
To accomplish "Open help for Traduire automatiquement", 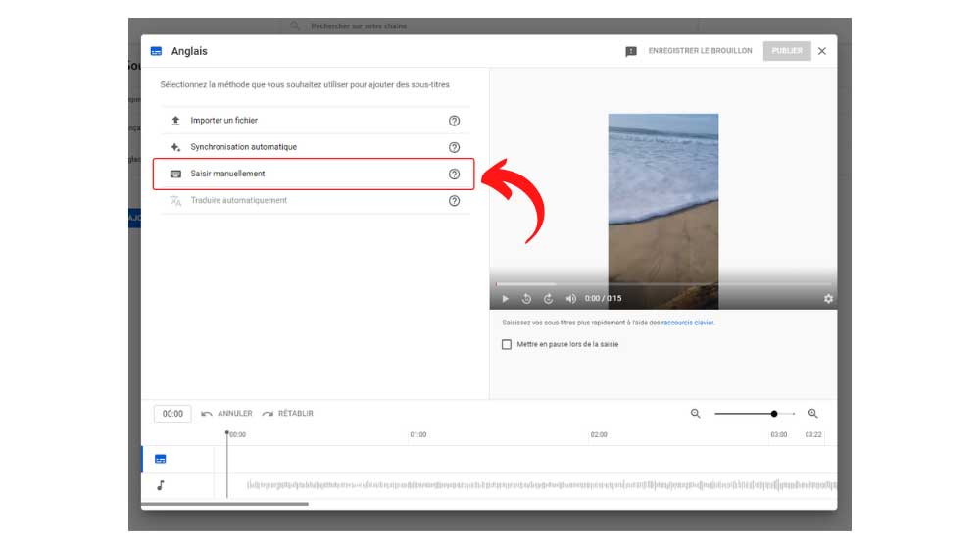I will pos(455,201).
